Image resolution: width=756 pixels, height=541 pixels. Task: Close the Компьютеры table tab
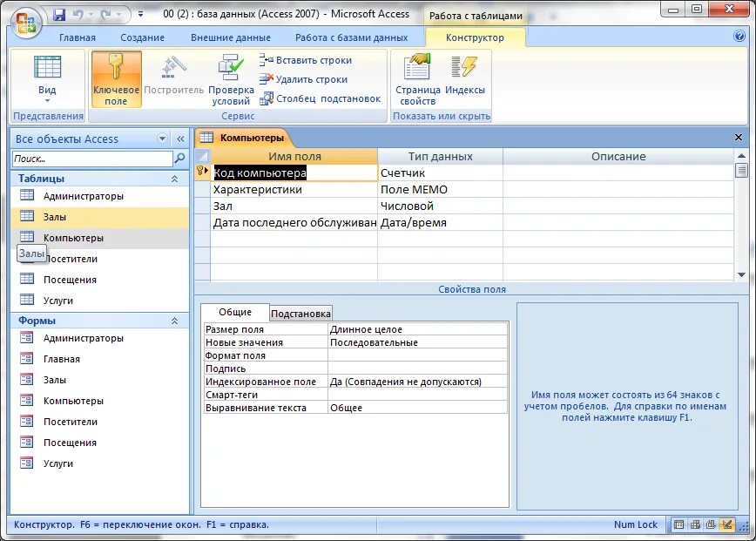(x=739, y=138)
